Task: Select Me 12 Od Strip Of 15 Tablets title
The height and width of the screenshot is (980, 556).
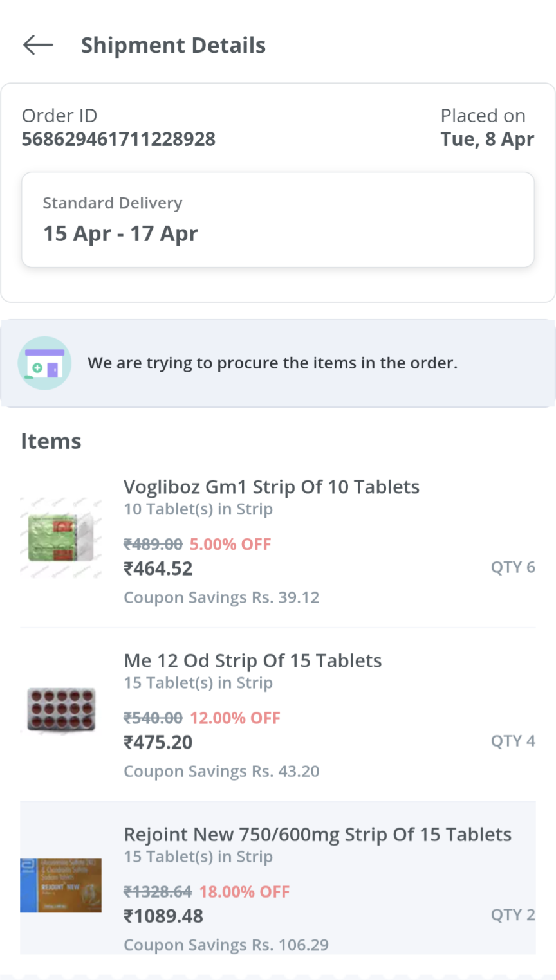Action: (252, 660)
